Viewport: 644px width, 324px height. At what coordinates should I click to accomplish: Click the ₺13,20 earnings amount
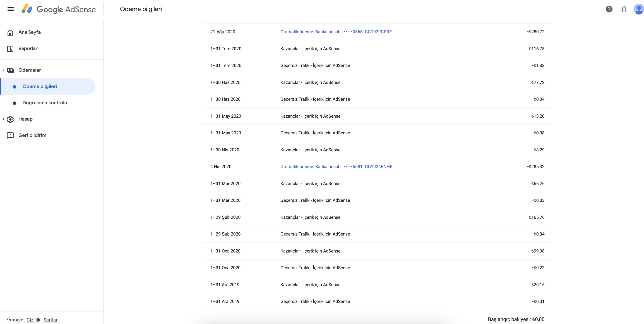pyautogui.click(x=538, y=116)
